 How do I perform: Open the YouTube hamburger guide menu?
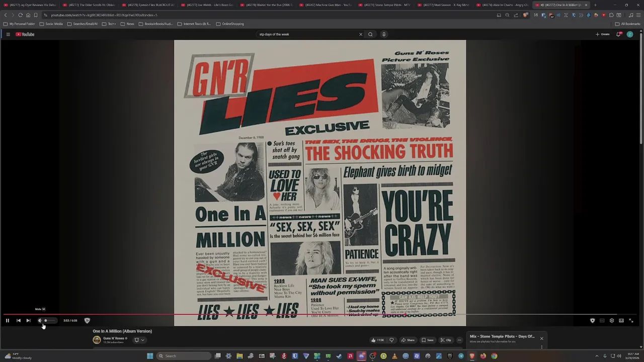8,34
